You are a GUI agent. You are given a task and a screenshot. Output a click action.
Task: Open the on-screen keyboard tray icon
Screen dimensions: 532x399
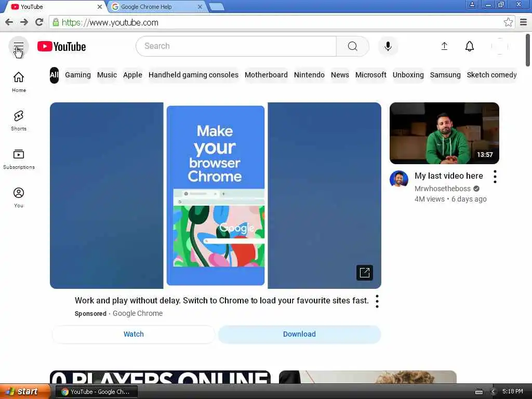coord(478,392)
